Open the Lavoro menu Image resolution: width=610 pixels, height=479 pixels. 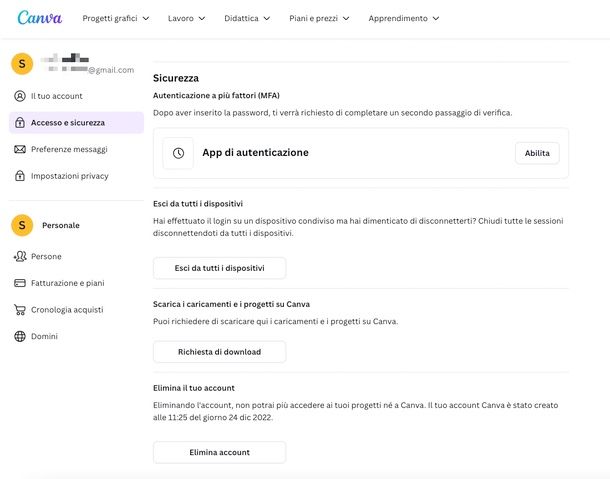(186, 18)
